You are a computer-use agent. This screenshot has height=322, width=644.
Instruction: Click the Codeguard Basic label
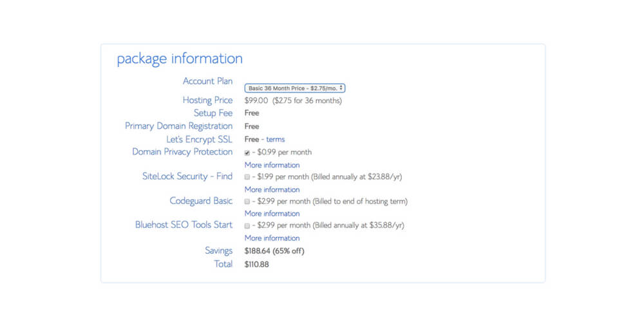click(x=201, y=200)
